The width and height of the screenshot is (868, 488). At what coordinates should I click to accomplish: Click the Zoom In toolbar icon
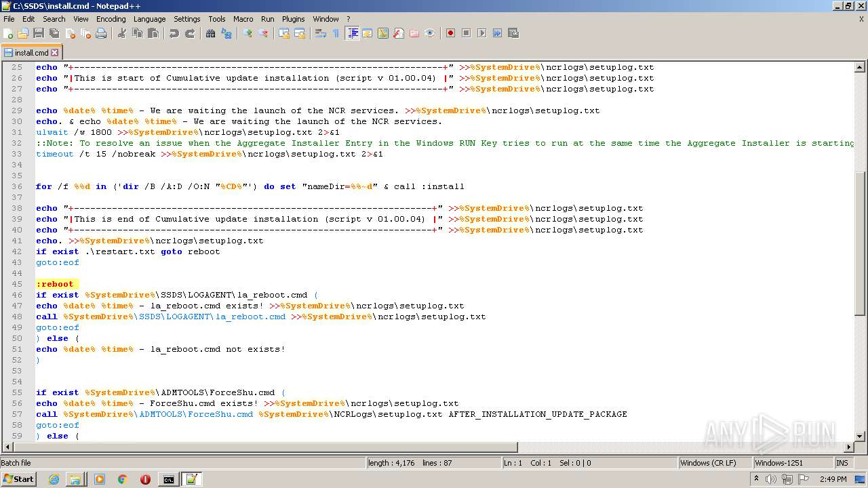pyautogui.click(x=248, y=33)
